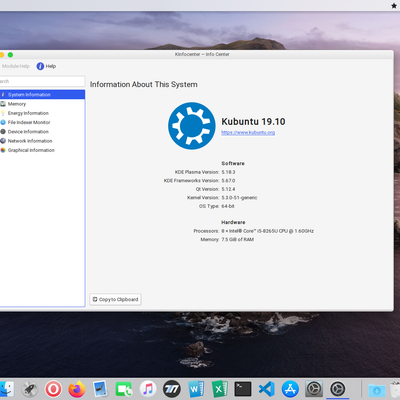Open Device Information module
400x400 pixels.
pyautogui.click(x=42, y=132)
